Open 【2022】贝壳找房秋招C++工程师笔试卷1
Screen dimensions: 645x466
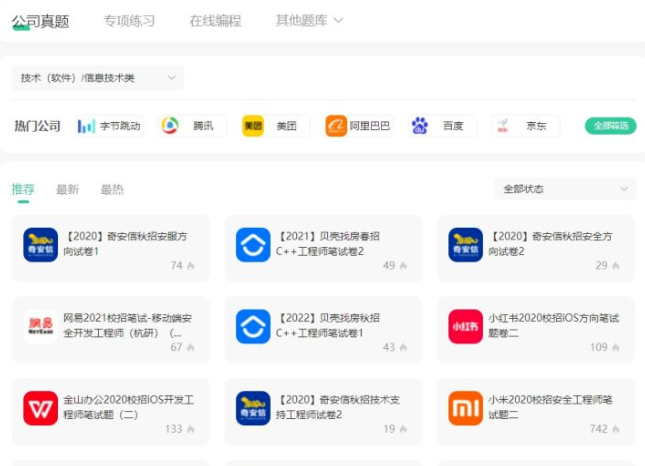(328, 325)
